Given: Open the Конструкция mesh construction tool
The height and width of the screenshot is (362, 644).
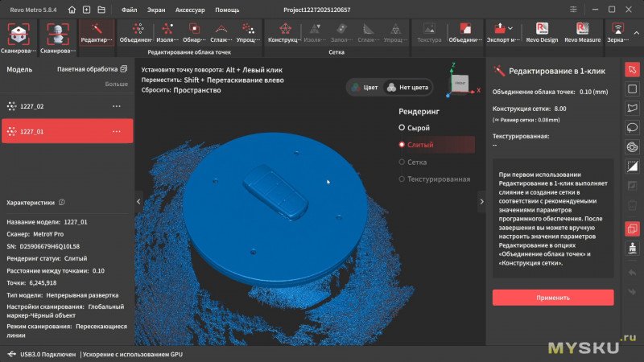Looking at the screenshot, I should coord(283,33).
